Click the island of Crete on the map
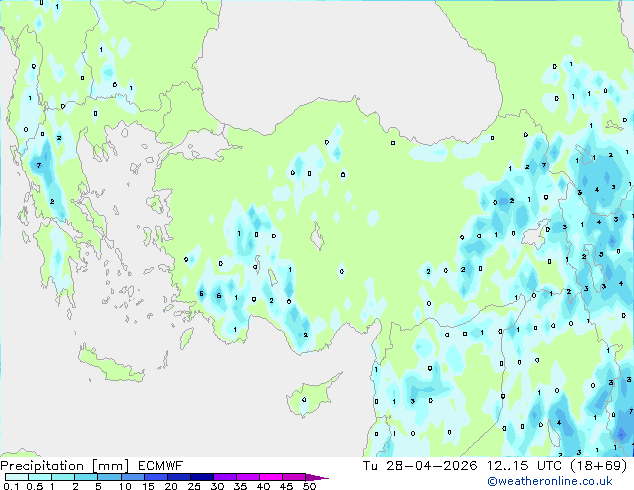 pos(110,365)
